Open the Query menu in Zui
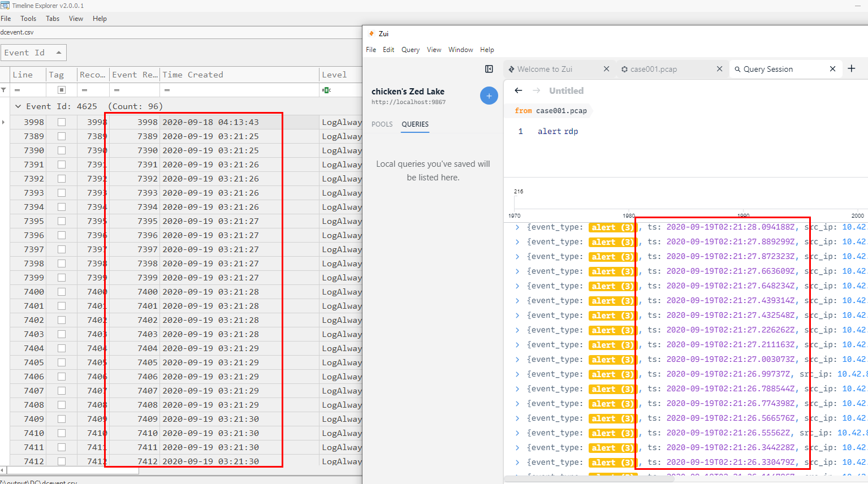Image resolution: width=868 pixels, height=484 pixels. [x=410, y=50]
